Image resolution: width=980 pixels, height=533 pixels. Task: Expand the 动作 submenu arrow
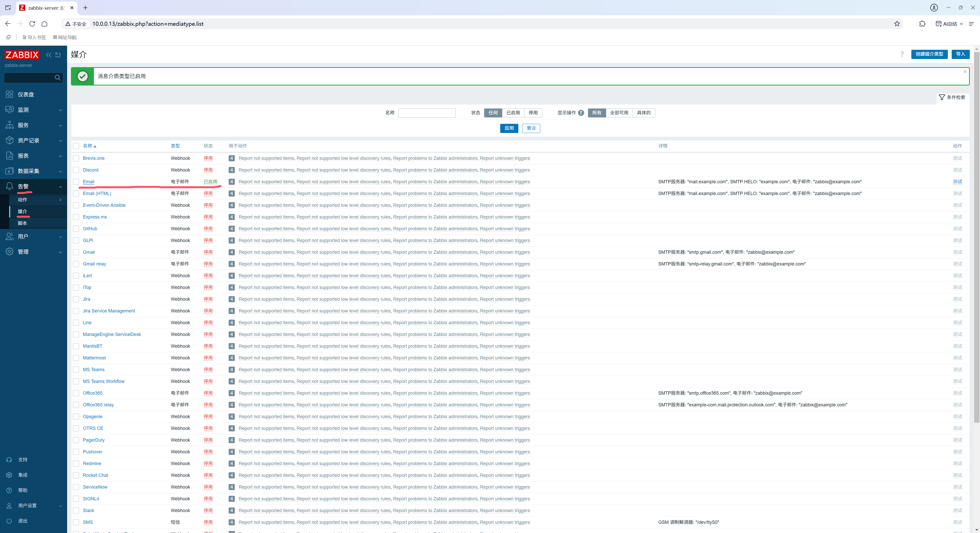(x=60, y=200)
